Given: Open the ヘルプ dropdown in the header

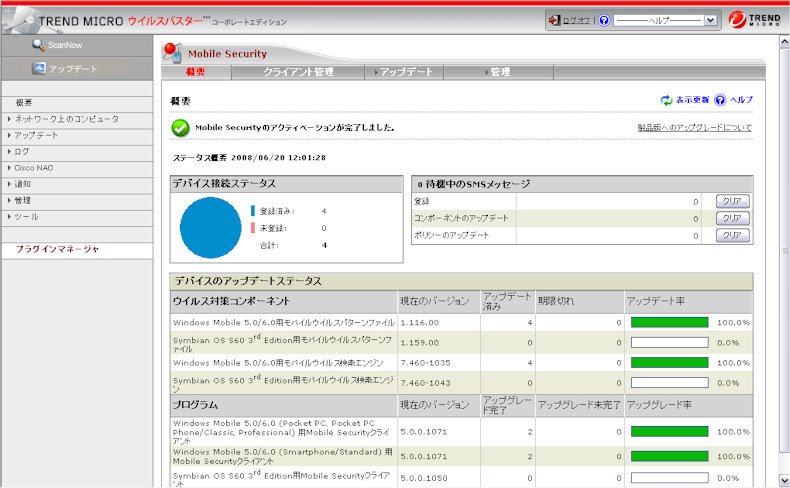Looking at the screenshot, I should [x=665, y=20].
